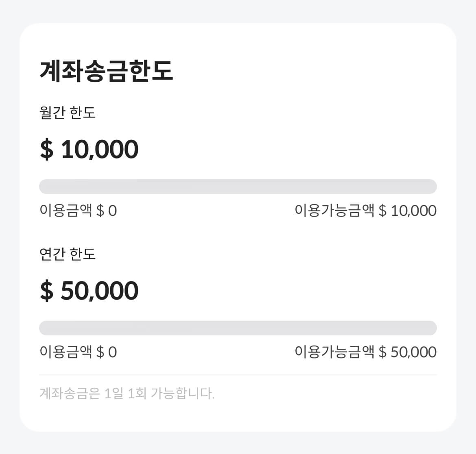This screenshot has width=476, height=454.
Task: Click the yearly usage progress bar
Action: (x=237, y=327)
